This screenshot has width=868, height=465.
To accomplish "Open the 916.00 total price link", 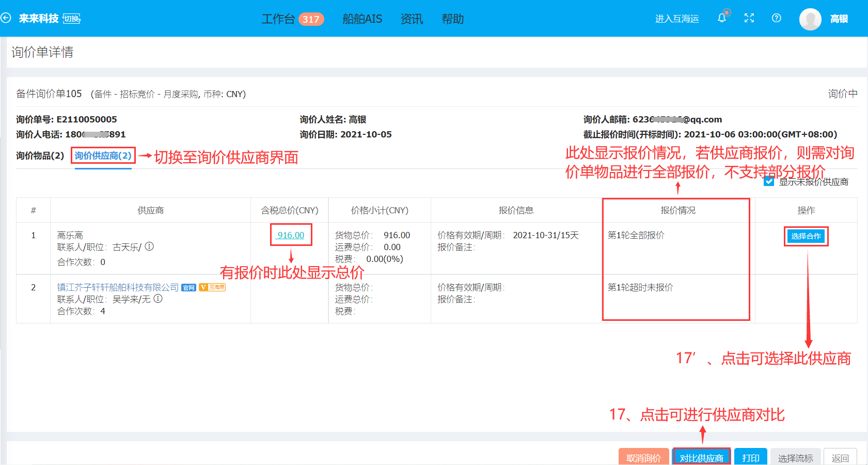I will coord(291,235).
